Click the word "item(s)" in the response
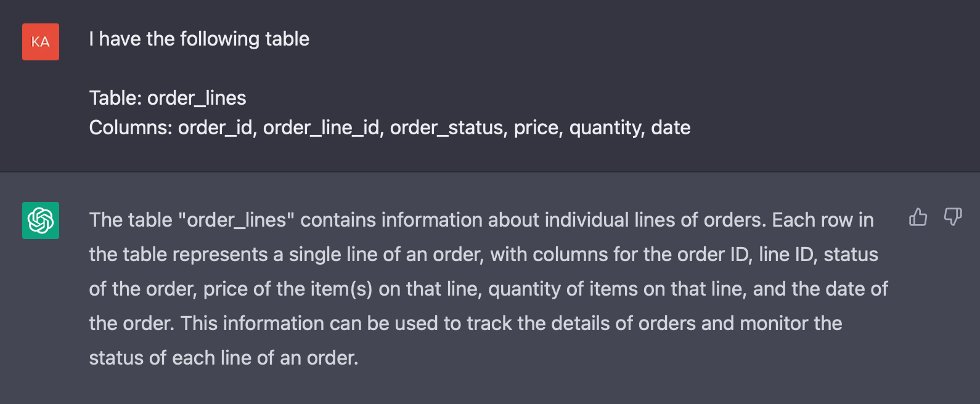The width and height of the screenshot is (980, 404). click(341, 289)
